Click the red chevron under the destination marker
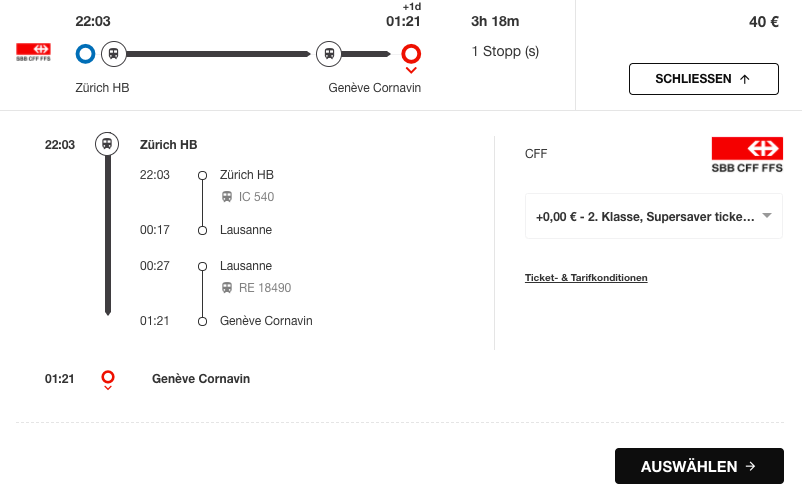Screen dimensions: 802x495 [x=411, y=70]
